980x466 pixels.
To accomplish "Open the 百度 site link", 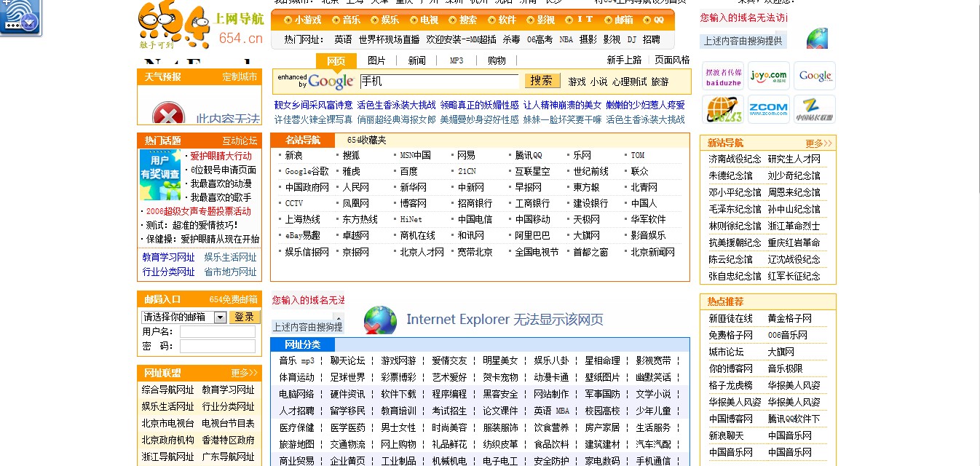I will tap(409, 171).
